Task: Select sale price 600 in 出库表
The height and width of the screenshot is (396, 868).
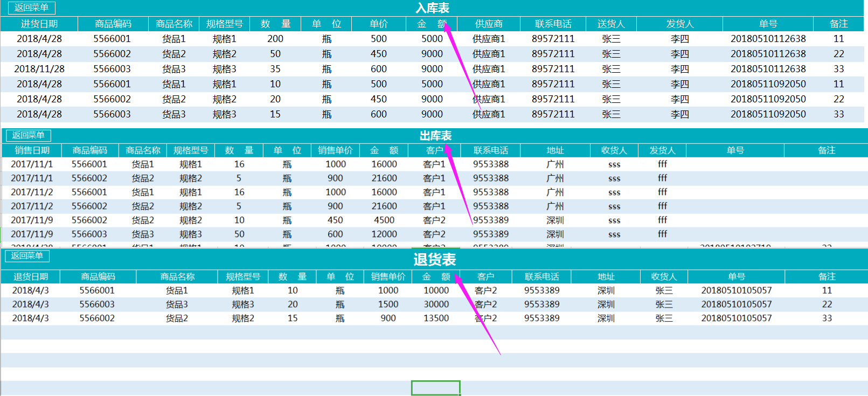Action: [x=335, y=234]
